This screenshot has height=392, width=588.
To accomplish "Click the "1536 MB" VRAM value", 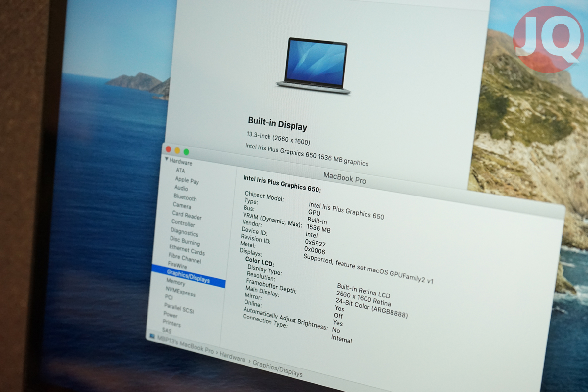I will pos(318,229).
